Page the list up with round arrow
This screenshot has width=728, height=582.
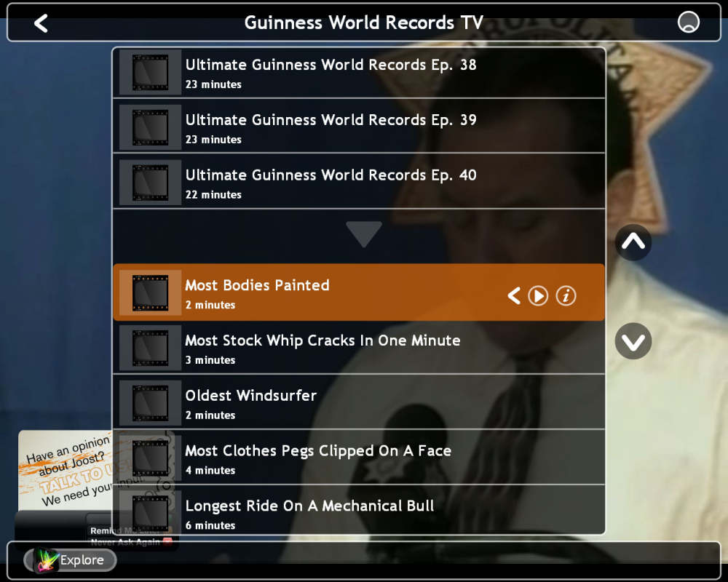[x=633, y=242]
